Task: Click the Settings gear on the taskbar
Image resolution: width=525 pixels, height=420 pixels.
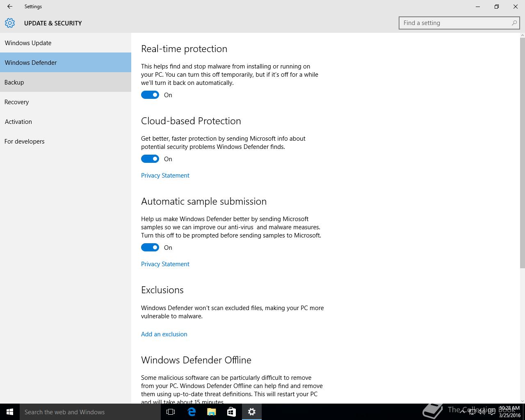Action: click(x=252, y=412)
